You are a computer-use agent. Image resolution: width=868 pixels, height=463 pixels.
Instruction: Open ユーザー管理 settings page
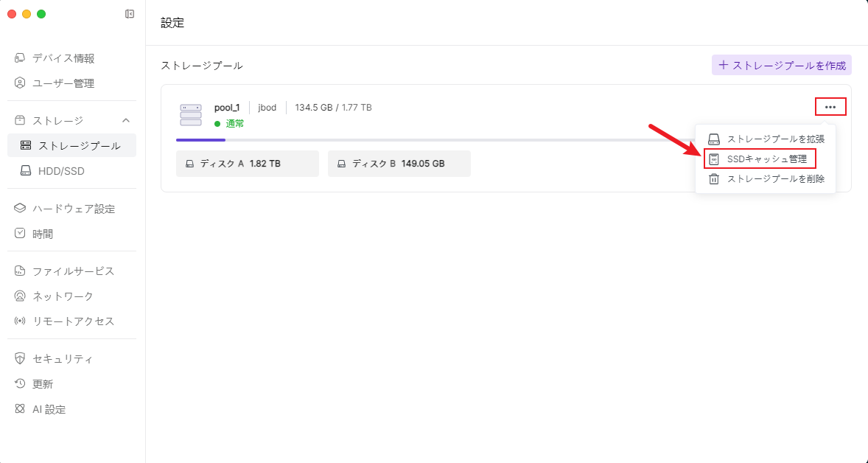point(63,83)
